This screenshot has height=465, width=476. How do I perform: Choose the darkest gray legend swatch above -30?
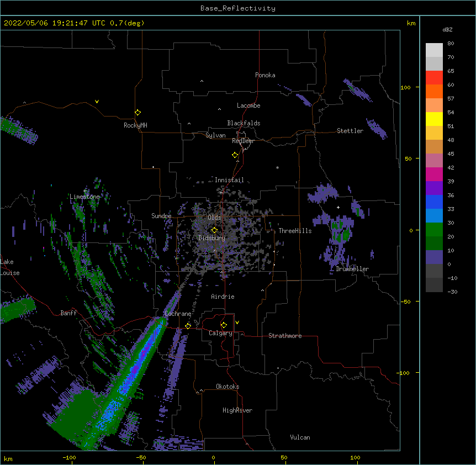click(434, 285)
